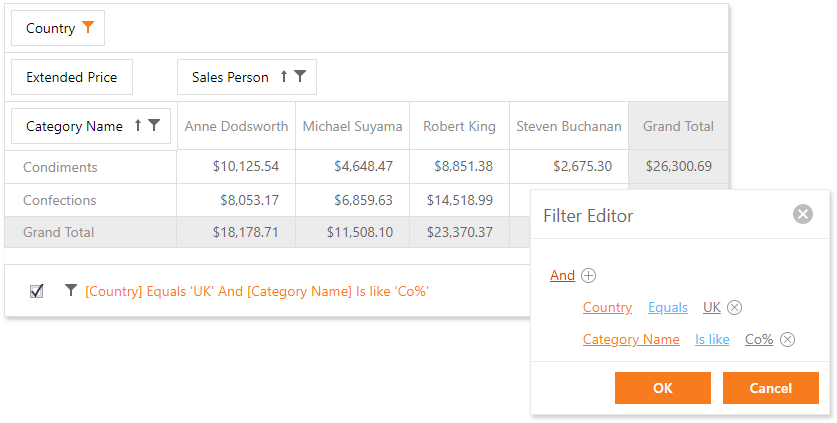
Task: Toggle Category Name sort order arrow
Action: coord(138,126)
